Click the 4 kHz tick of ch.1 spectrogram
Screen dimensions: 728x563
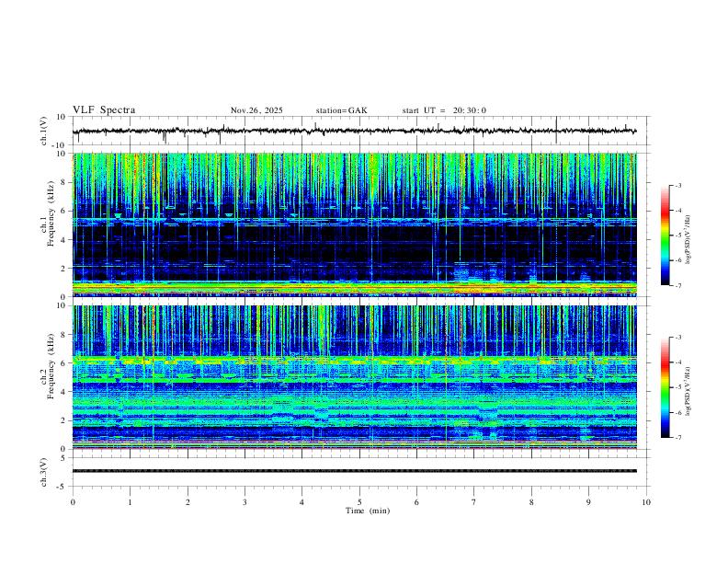[64, 240]
